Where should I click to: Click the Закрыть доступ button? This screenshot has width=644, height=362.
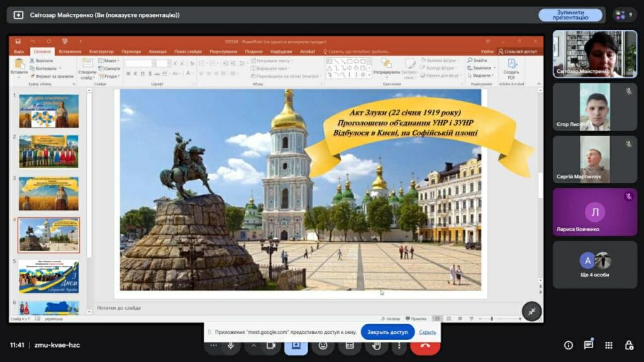387,332
